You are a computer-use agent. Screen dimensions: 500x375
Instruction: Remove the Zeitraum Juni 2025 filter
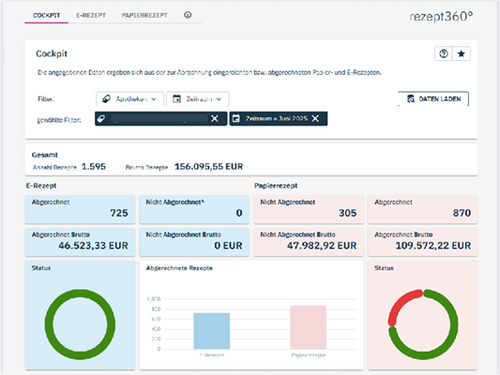coord(315,118)
